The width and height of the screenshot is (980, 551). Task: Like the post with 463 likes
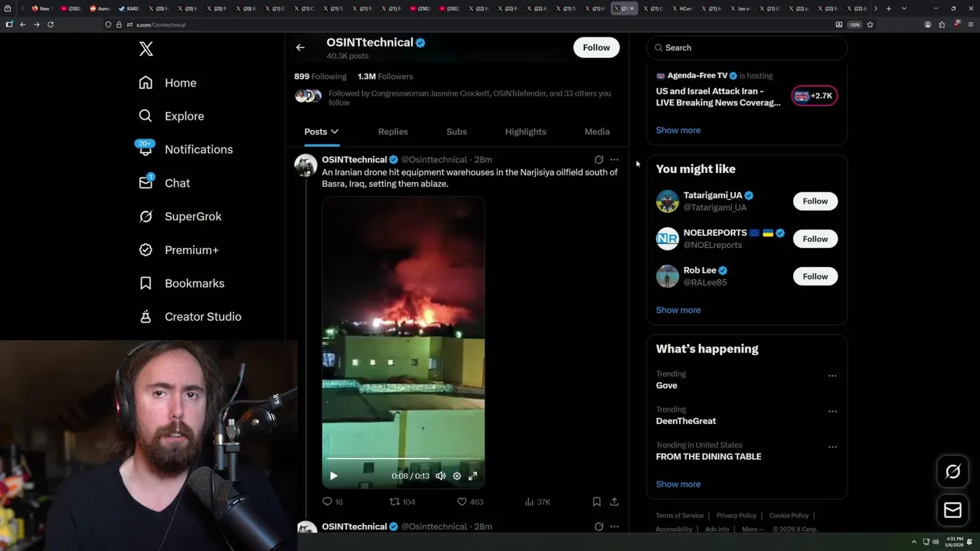(x=470, y=502)
